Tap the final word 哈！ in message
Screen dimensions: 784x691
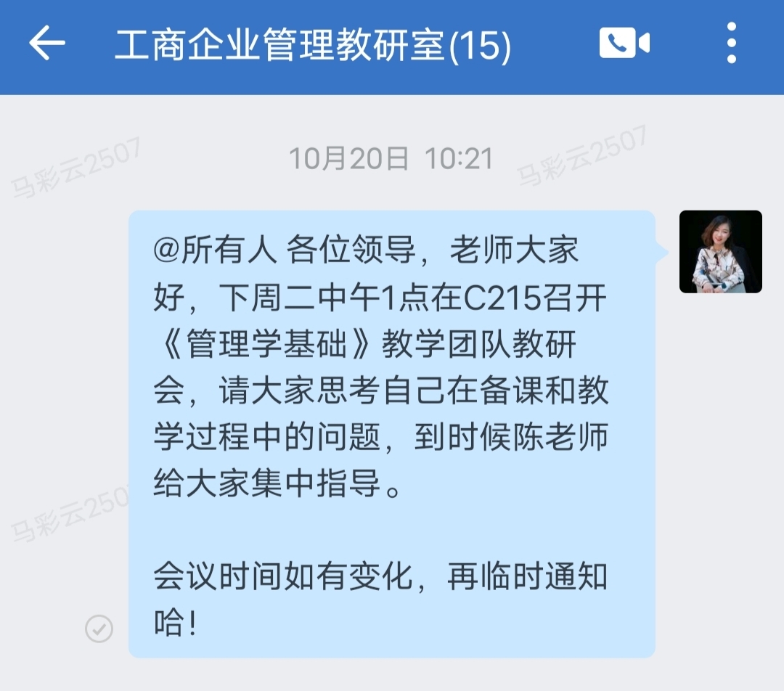pos(175,623)
